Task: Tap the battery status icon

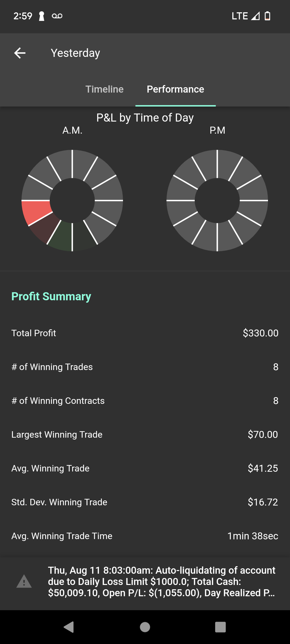Action: [x=267, y=16]
